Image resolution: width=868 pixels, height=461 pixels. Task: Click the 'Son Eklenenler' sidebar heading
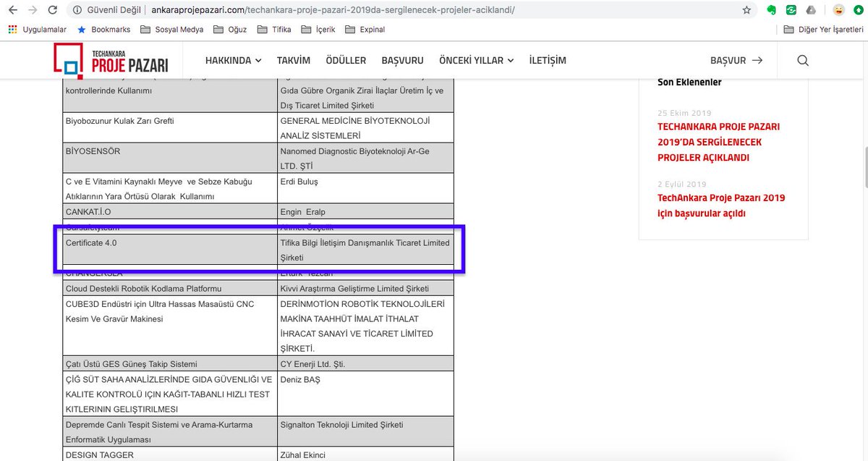click(x=689, y=82)
